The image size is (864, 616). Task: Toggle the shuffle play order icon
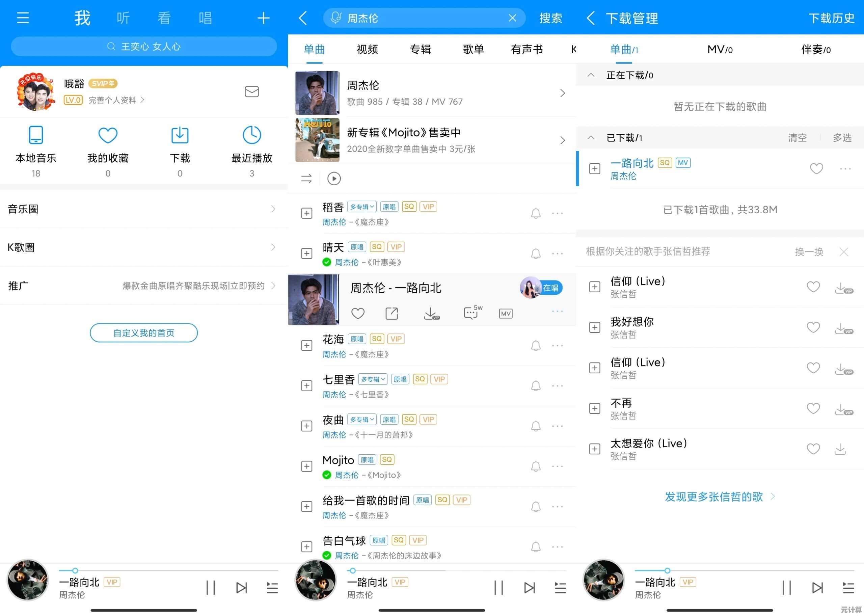(x=306, y=178)
